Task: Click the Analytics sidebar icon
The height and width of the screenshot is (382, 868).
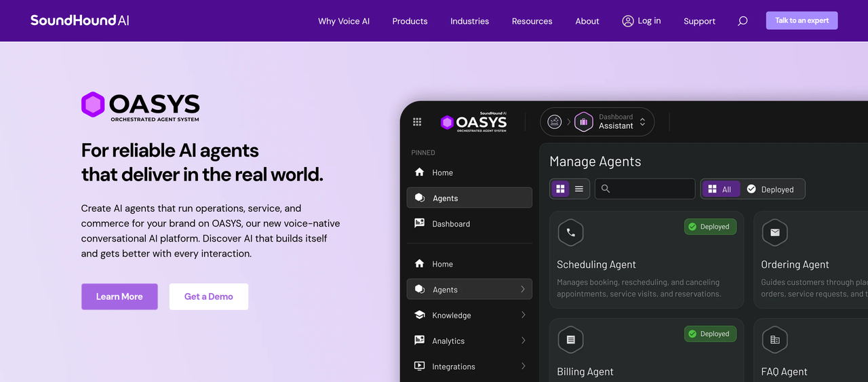Action: [419, 341]
